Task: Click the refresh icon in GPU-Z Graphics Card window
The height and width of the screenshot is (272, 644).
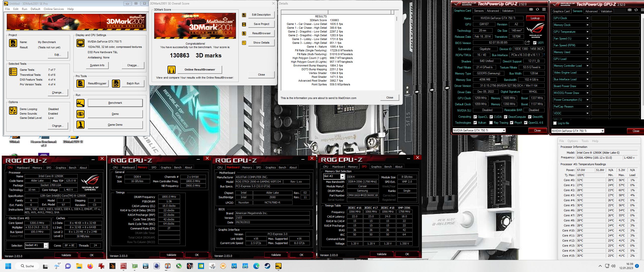Action: point(537,10)
